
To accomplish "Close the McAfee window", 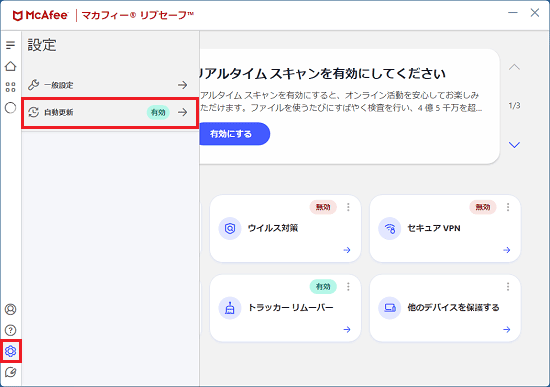I will [x=535, y=13].
